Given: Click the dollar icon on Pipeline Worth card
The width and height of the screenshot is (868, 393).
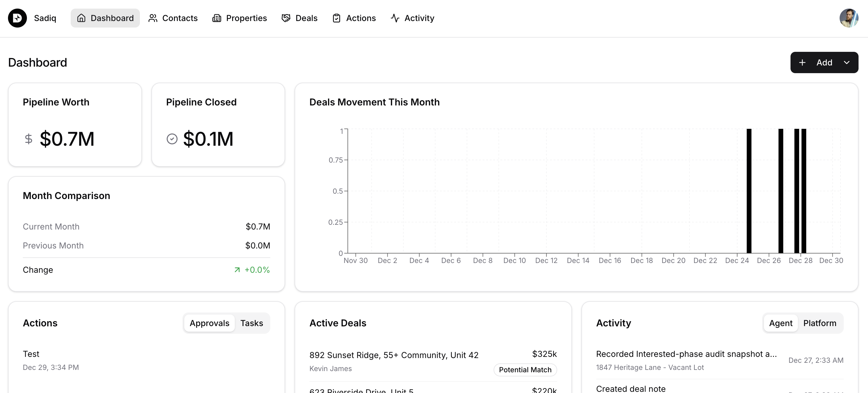Looking at the screenshot, I should (x=28, y=138).
